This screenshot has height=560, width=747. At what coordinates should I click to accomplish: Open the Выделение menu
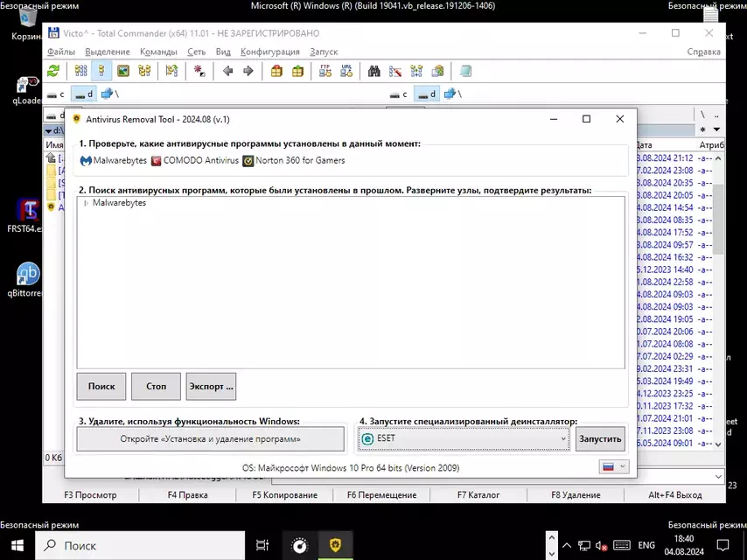[108, 52]
